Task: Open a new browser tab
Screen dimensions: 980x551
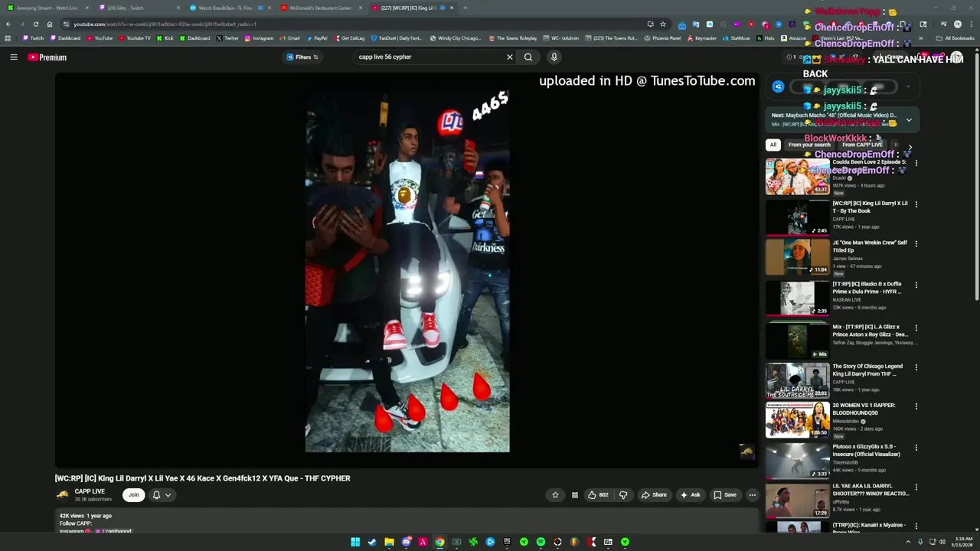Action: 465,8
